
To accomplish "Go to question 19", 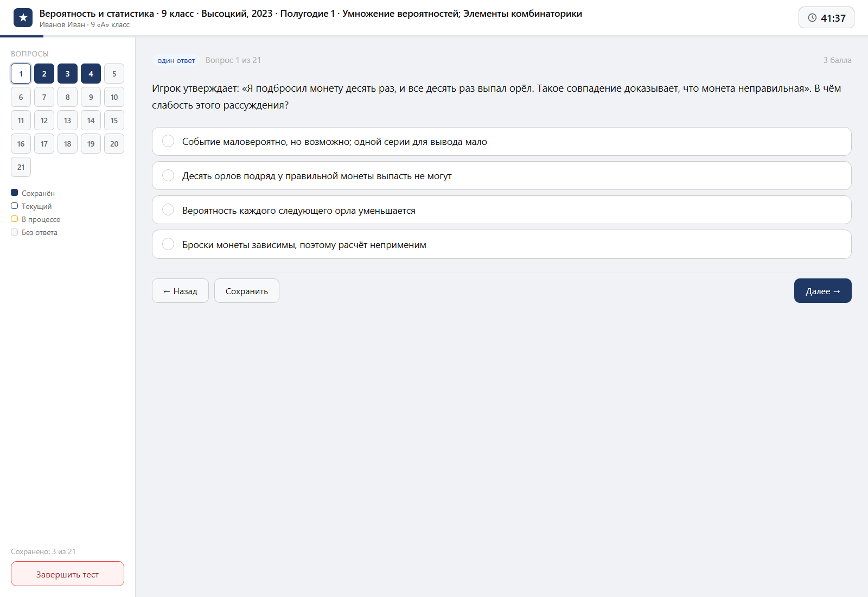I will [x=91, y=144].
